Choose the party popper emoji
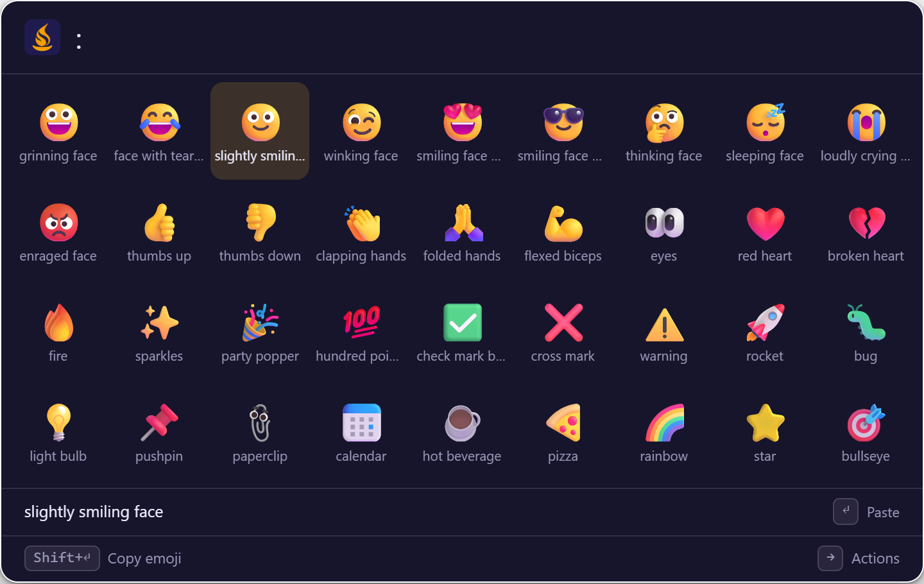 point(260,331)
